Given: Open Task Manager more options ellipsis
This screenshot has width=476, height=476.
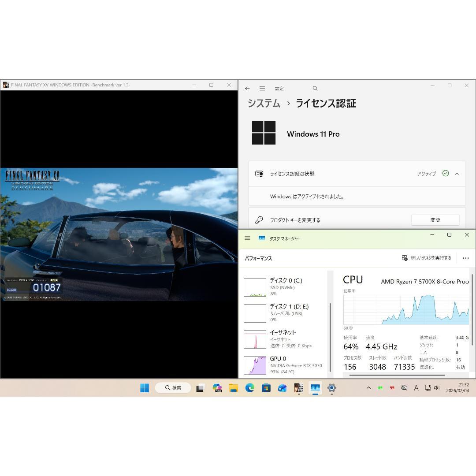Looking at the screenshot, I should 466,258.
